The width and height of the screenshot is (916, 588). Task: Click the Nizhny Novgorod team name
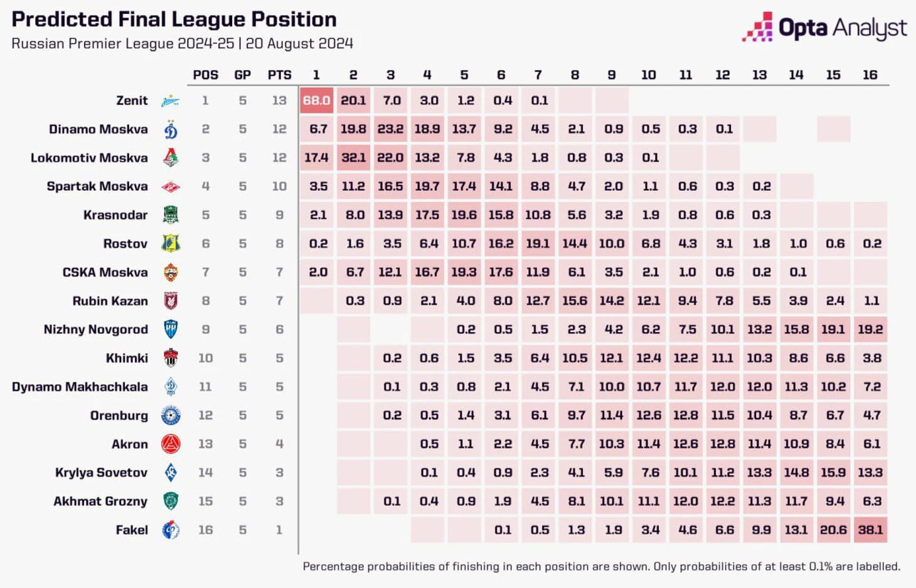pyautogui.click(x=96, y=330)
